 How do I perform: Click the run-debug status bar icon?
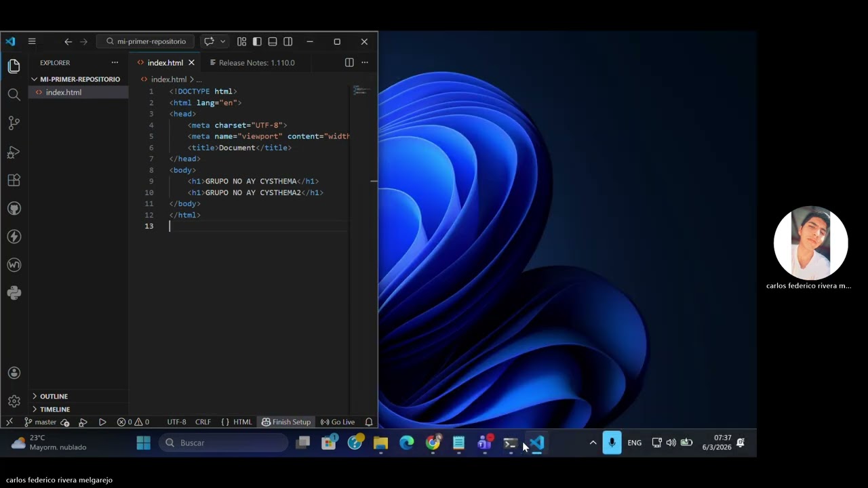click(x=83, y=422)
